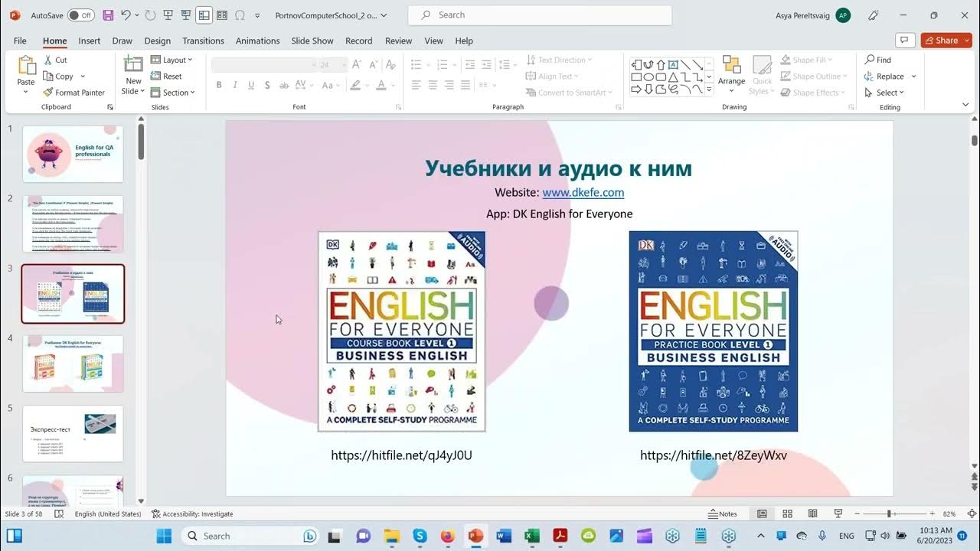The height and width of the screenshot is (551, 980).
Task: Open Comments pane icon near Share
Action: 904,41
